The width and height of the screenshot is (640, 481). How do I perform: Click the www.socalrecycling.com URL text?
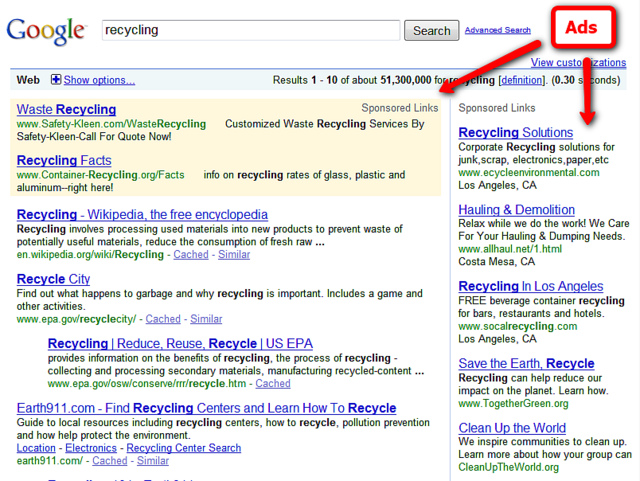coord(518,326)
